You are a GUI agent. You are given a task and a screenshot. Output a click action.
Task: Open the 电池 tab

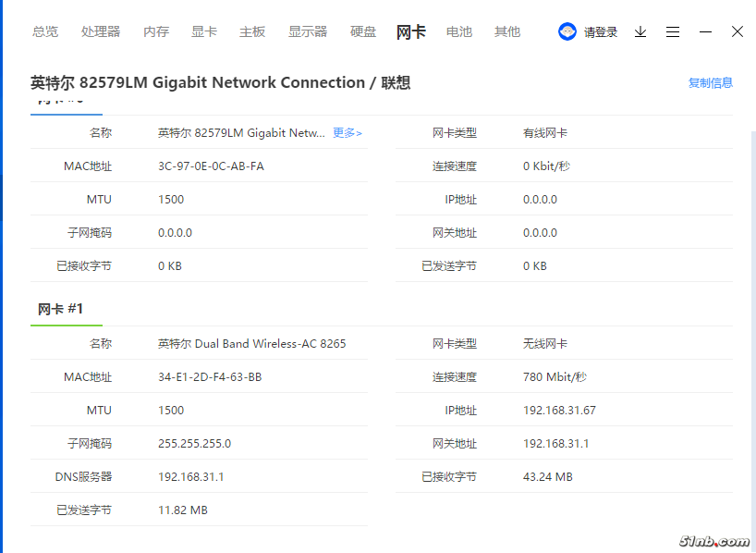(x=459, y=31)
